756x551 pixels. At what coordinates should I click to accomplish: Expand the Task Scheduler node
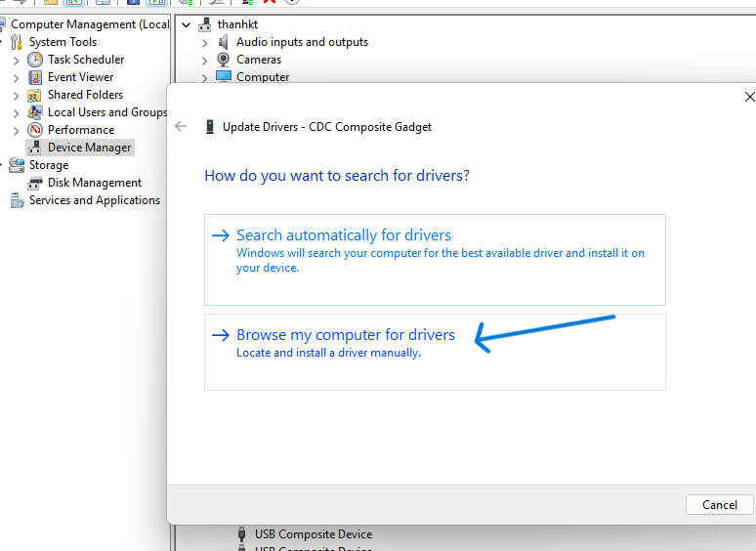coord(16,60)
